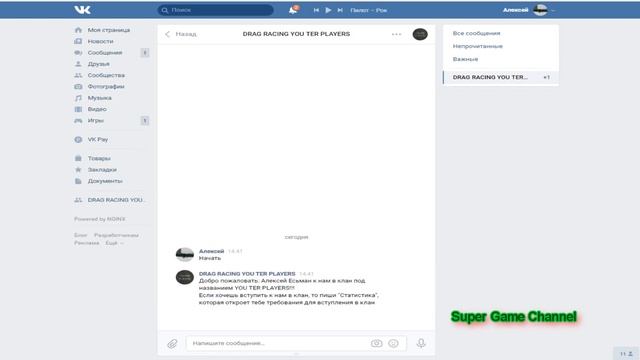The height and width of the screenshot is (360, 640).
Task: Open Закладки bookmarks
Action: pos(102,169)
